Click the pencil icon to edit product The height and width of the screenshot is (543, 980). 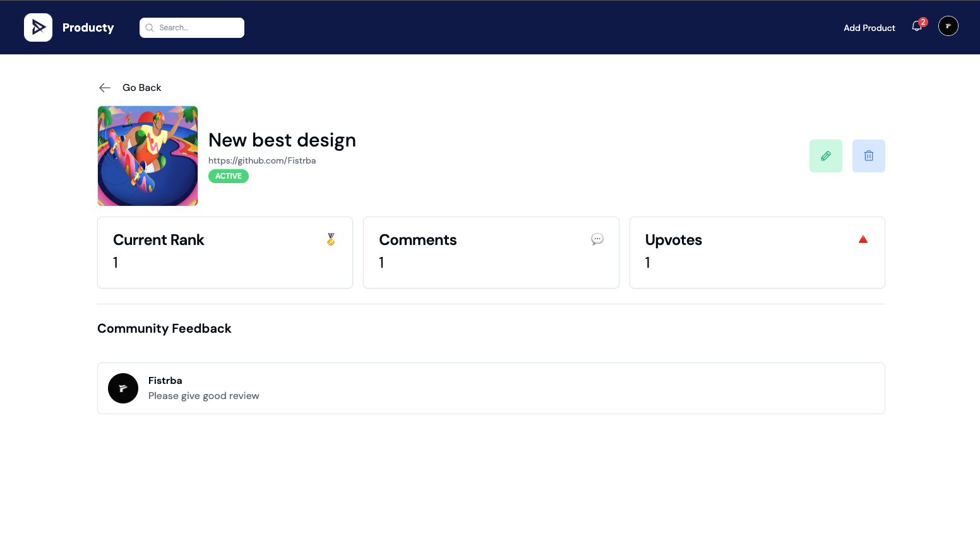(826, 156)
